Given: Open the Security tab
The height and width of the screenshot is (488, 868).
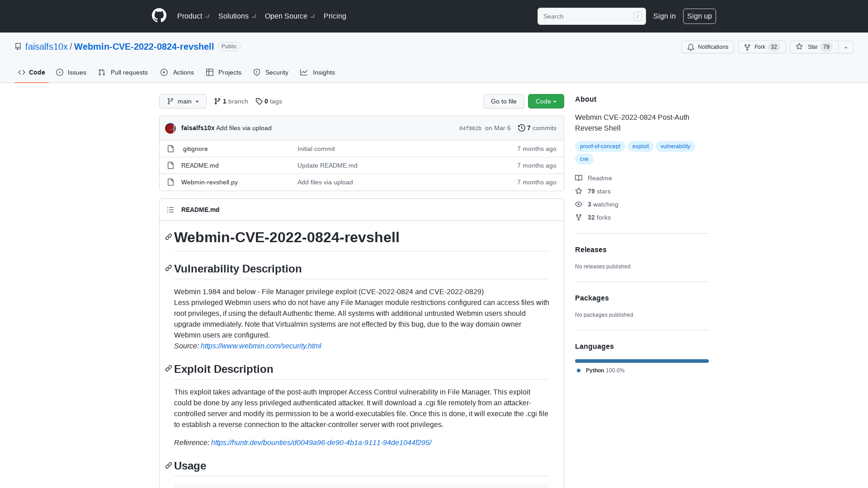Looking at the screenshot, I should [x=271, y=72].
